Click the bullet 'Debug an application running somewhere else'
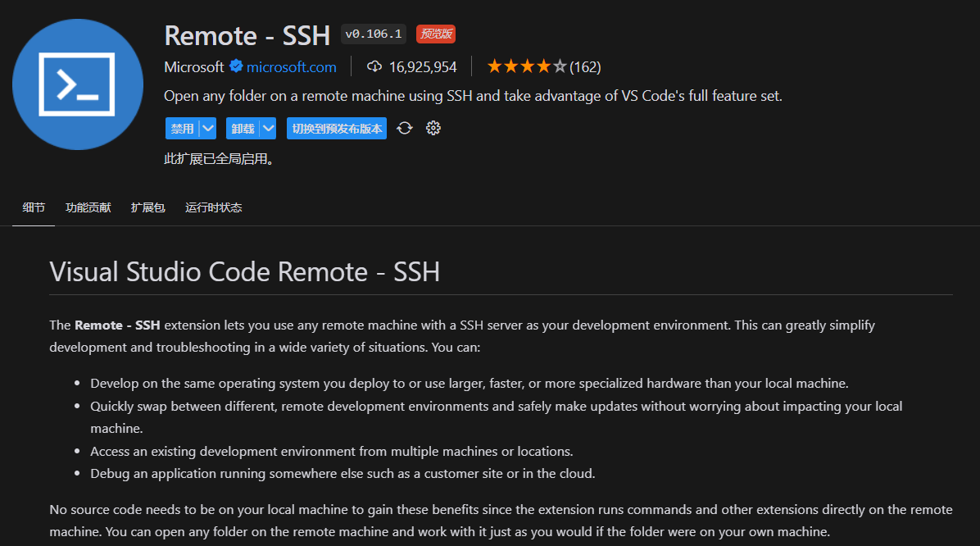 tap(343, 474)
